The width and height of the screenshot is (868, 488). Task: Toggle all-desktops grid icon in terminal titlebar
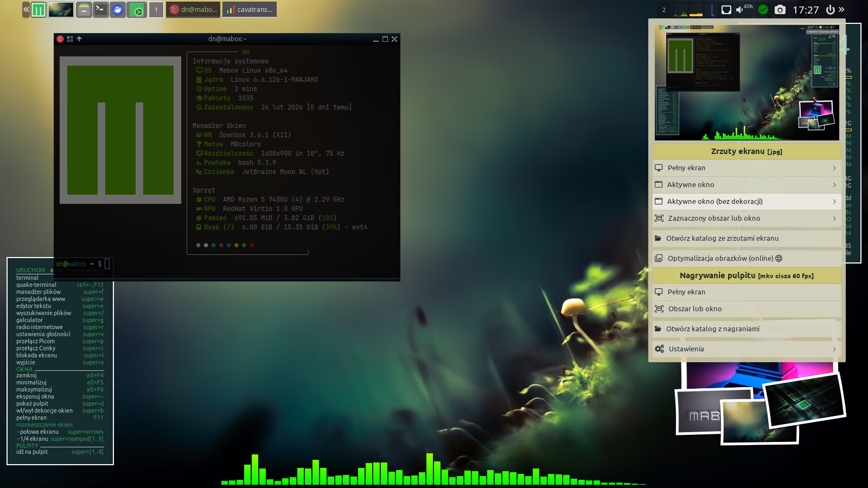[x=70, y=39]
